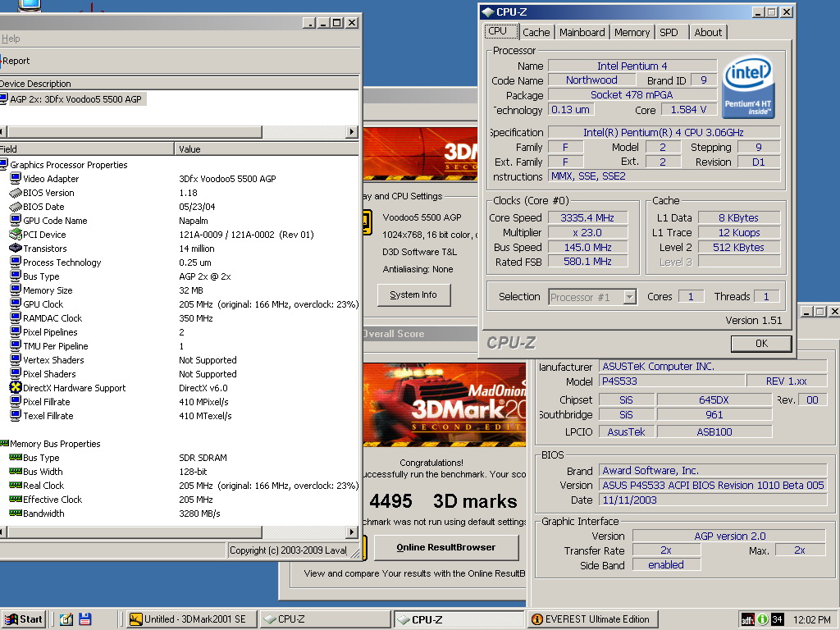The height and width of the screenshot is (630, 840).
Task: Select the Process Technology row icon
Action: coord(16,262)
